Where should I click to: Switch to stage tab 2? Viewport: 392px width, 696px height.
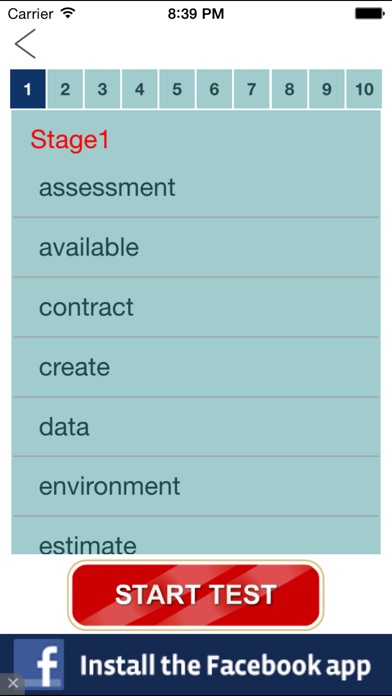tap(65, 89)
